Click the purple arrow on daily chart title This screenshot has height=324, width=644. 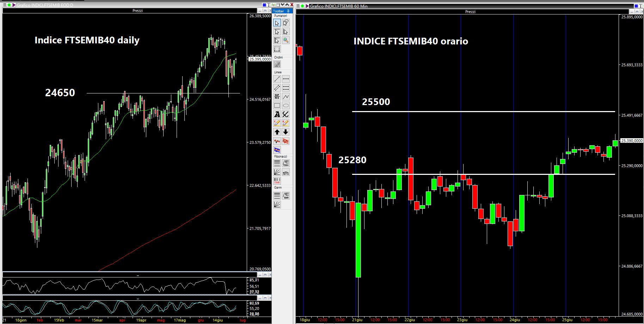point(14,5)
